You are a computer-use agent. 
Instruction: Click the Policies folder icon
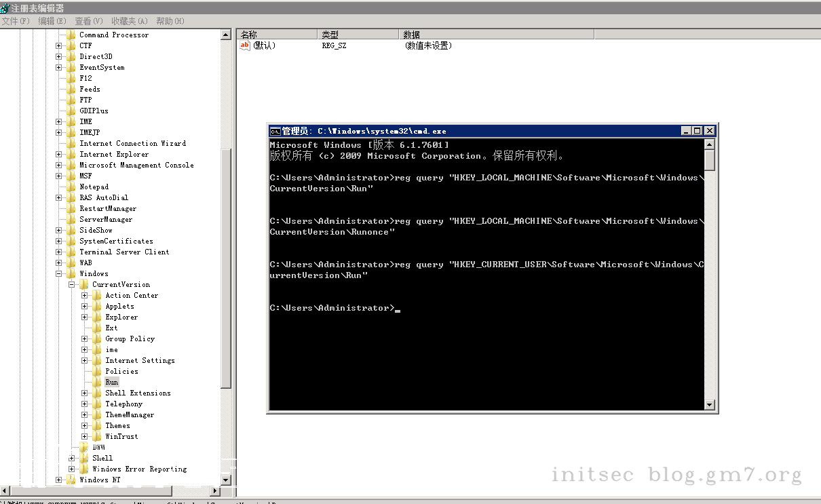tap(97, 371)
